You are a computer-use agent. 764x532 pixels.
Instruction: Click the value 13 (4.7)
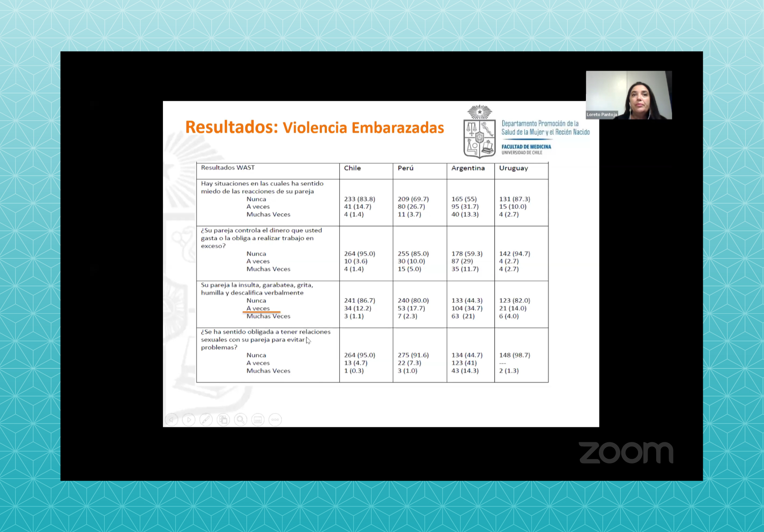(356, 363)
